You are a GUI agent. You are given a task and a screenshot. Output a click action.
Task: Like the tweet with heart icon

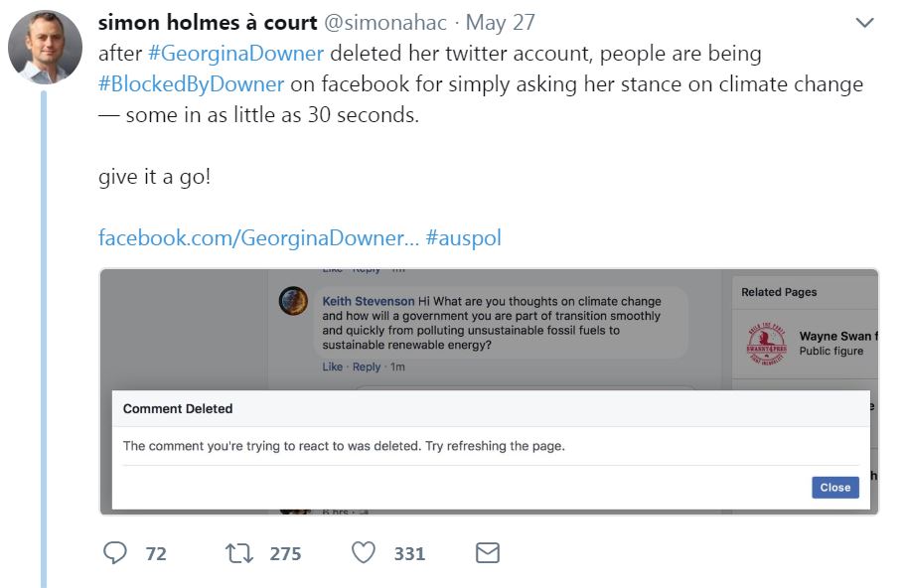pyautogui.click(x=364, y=553)
